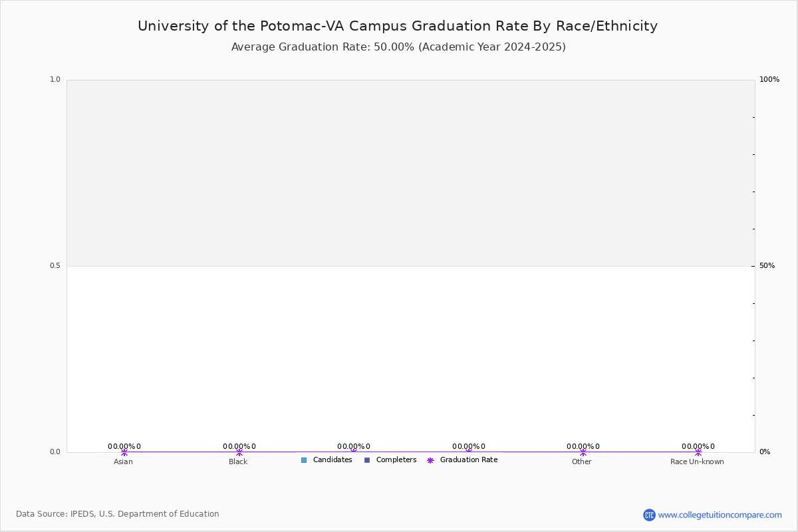798x532 pixels.
Task: Click the 100% right axis label
Action: 769,80
